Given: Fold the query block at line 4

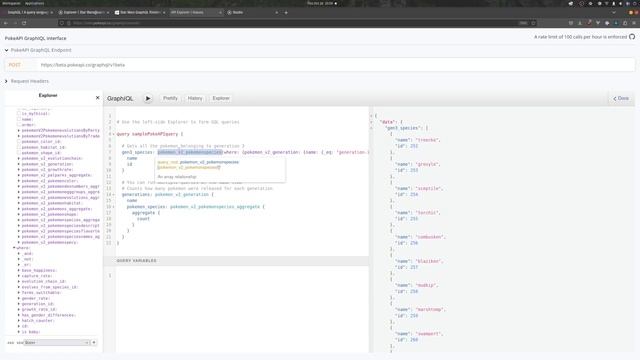Looking at the screenshot, I should 113,134.
